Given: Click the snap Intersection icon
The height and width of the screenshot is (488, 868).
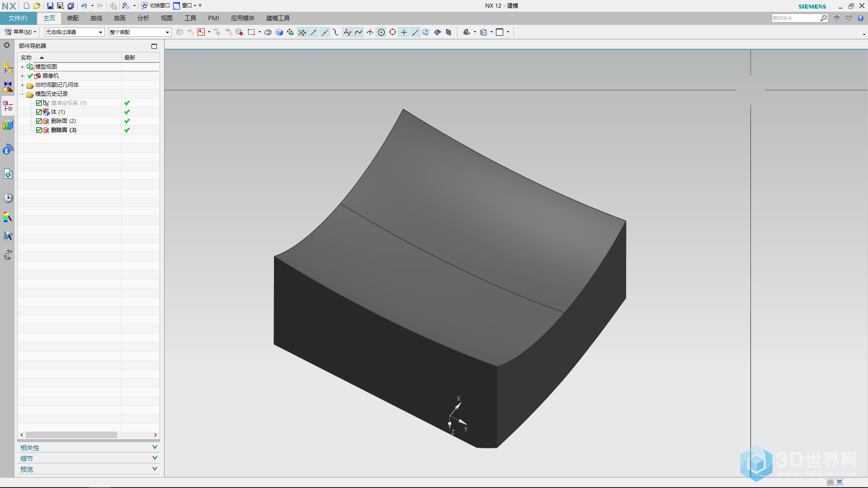Looking at the screenshot, I should click(x=370, y=32).
